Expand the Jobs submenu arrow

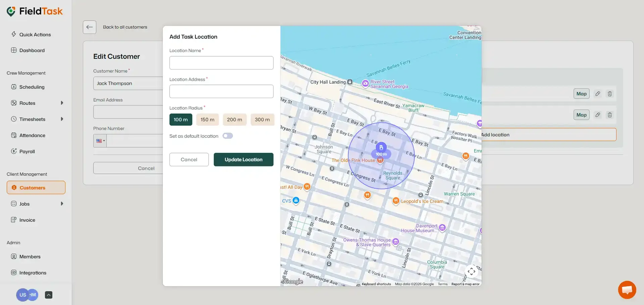click(62, 204)
